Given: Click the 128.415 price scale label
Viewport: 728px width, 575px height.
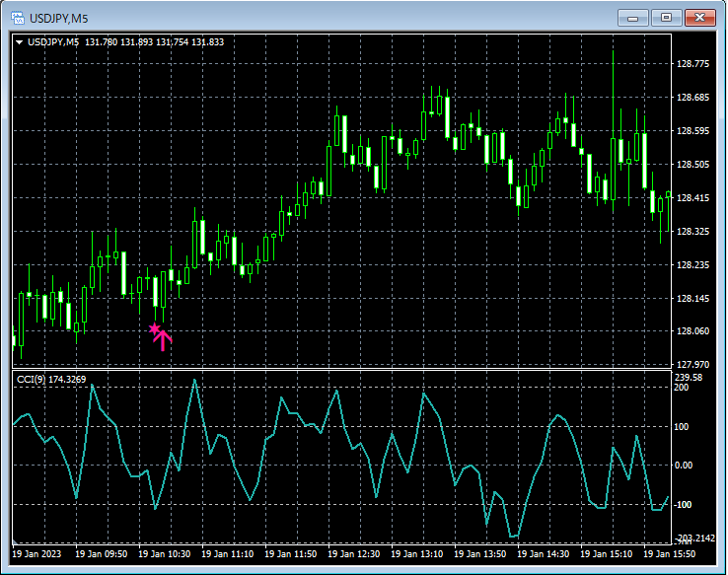Looking at the screenshot, I should [x=693, y=198].
